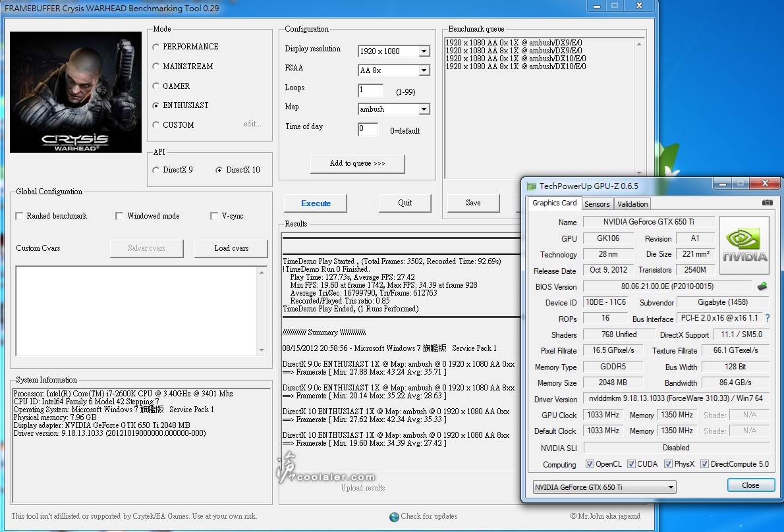Image resolution: width=784 pixels, height=532 pixels.
Task: Click the Texture Fillrate value '66.1 GTexel/s'
Action: click(x=735, y=350)
